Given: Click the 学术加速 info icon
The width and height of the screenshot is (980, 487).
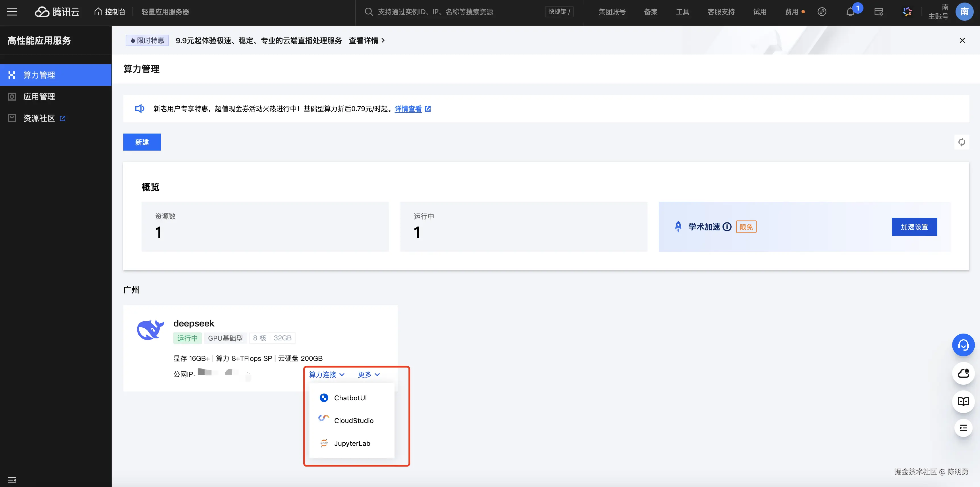Looking at the screenshot, I should pyautogui.click(x=727, y=227).
